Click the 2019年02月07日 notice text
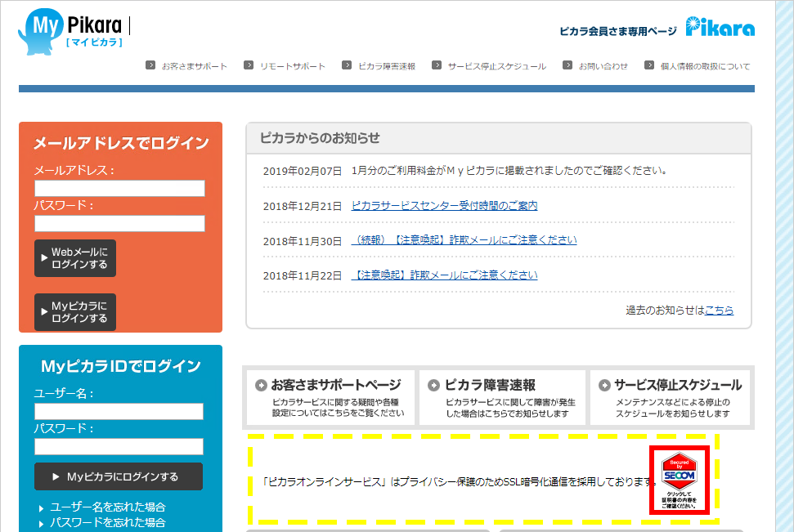Screen dimensions: 794x532 [509, 171]
